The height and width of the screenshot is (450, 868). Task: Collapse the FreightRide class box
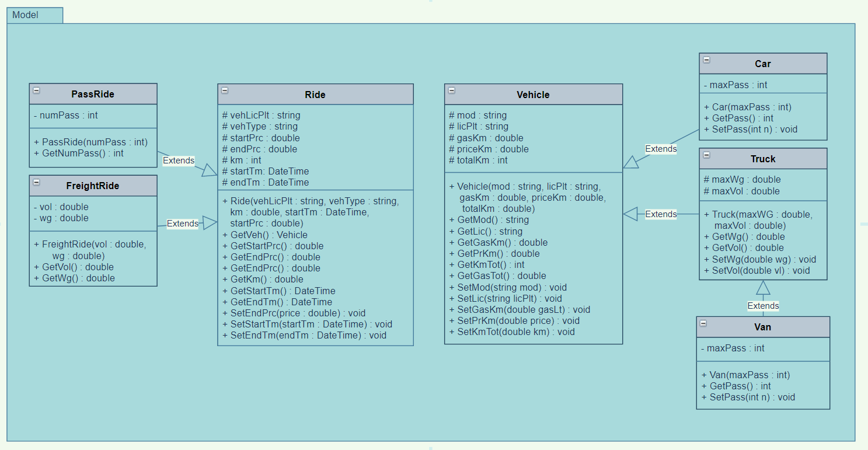point(36,182)
